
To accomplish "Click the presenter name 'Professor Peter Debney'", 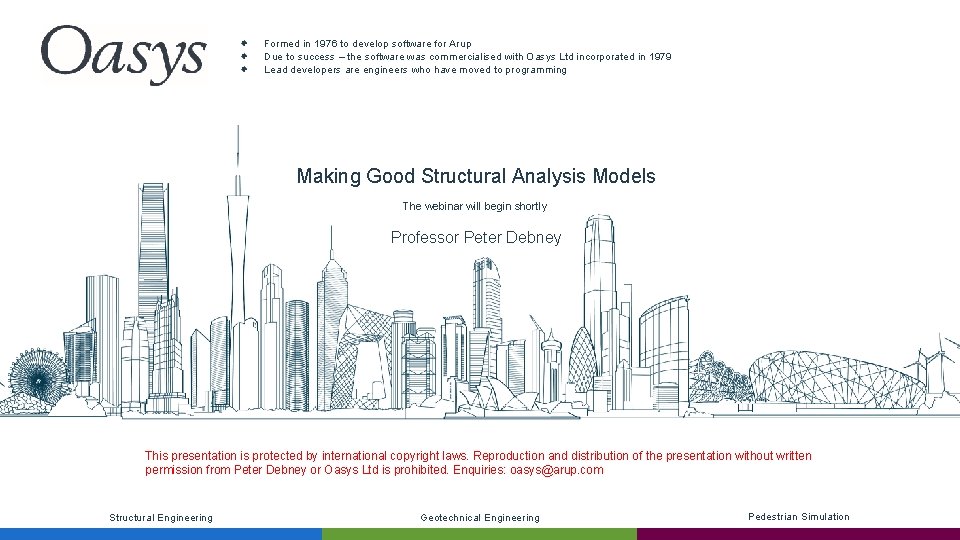I will [x=476, y=238].
